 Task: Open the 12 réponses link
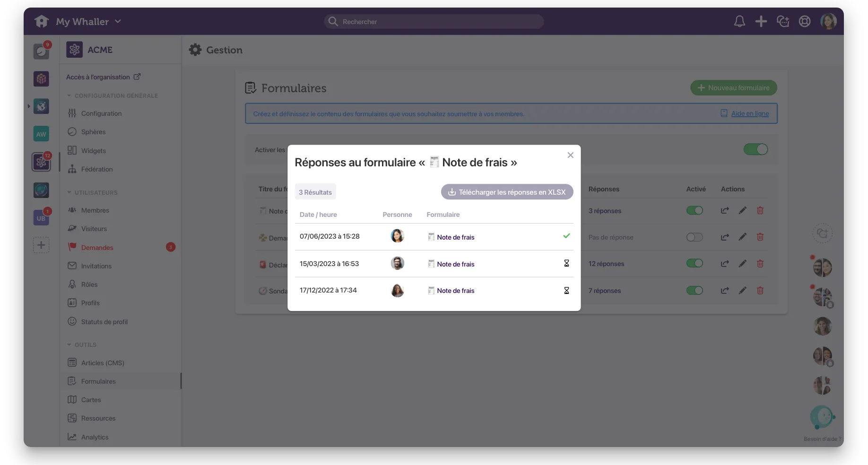click(x=606, y=264)
